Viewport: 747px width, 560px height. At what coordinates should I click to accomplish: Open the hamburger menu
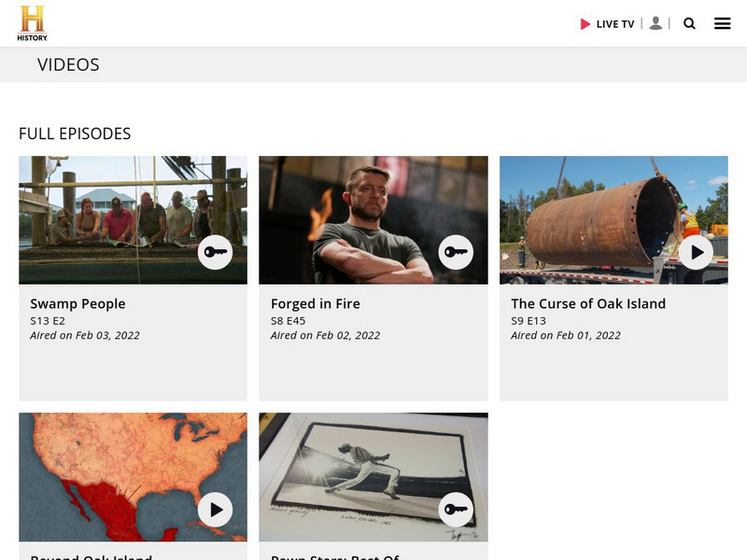(722, 23)
